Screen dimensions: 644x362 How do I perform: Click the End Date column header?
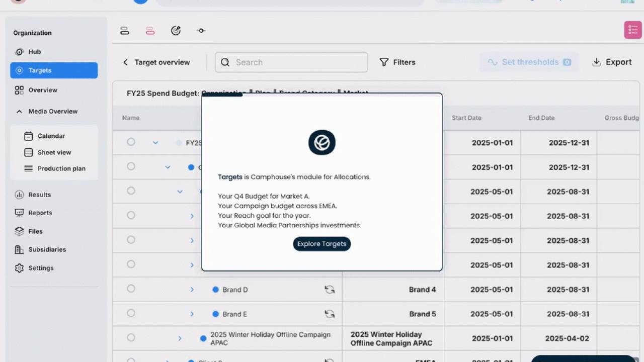click(x=541, y=118)
